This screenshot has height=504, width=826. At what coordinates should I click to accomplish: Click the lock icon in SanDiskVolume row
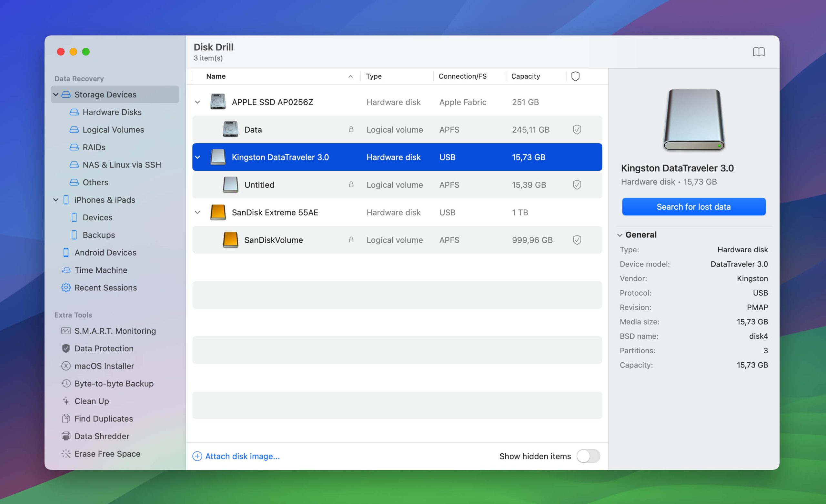point(351,239)
